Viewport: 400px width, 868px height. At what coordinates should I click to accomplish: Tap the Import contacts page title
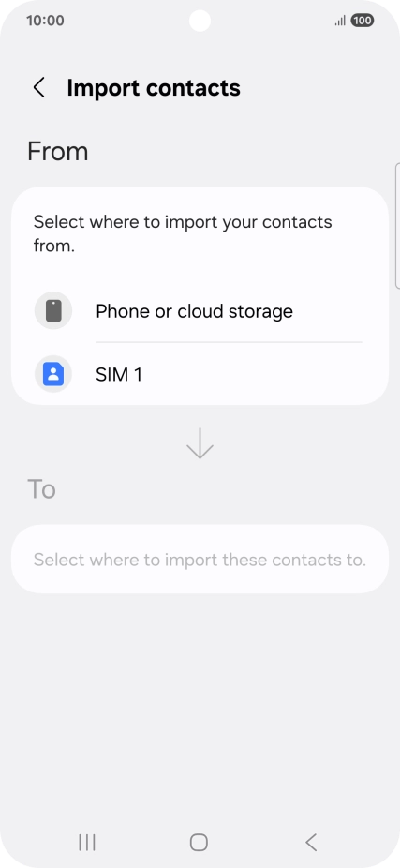154,88
